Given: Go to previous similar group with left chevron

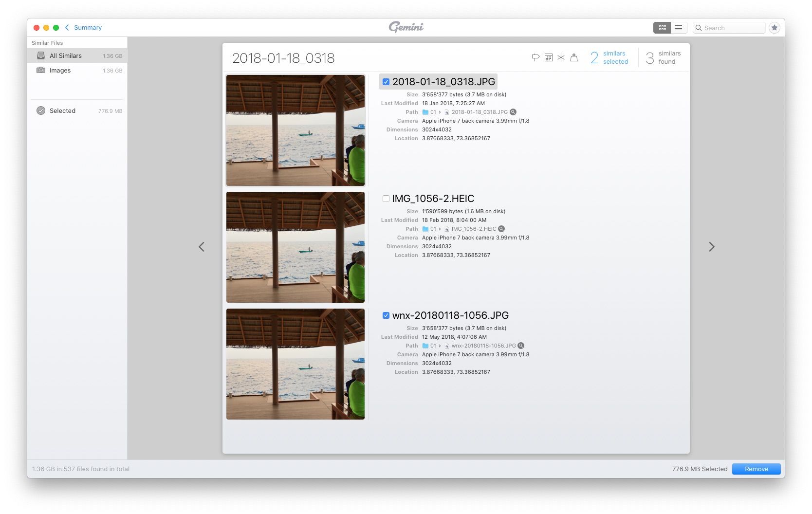Looking at the screenshot, I should 202,247.
